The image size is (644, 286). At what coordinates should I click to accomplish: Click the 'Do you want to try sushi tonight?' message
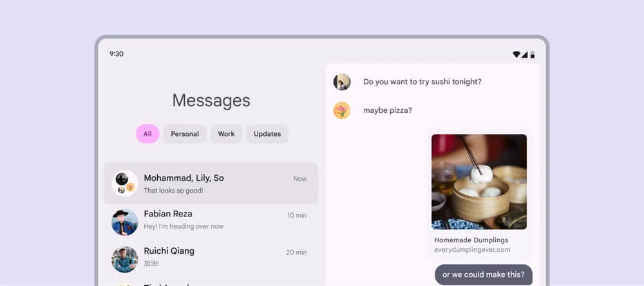422,82
